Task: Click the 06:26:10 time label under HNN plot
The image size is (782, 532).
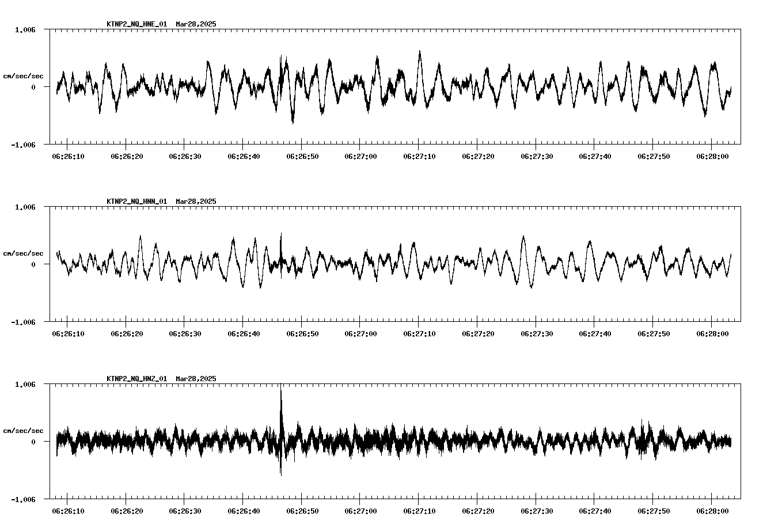Action: 68,334
